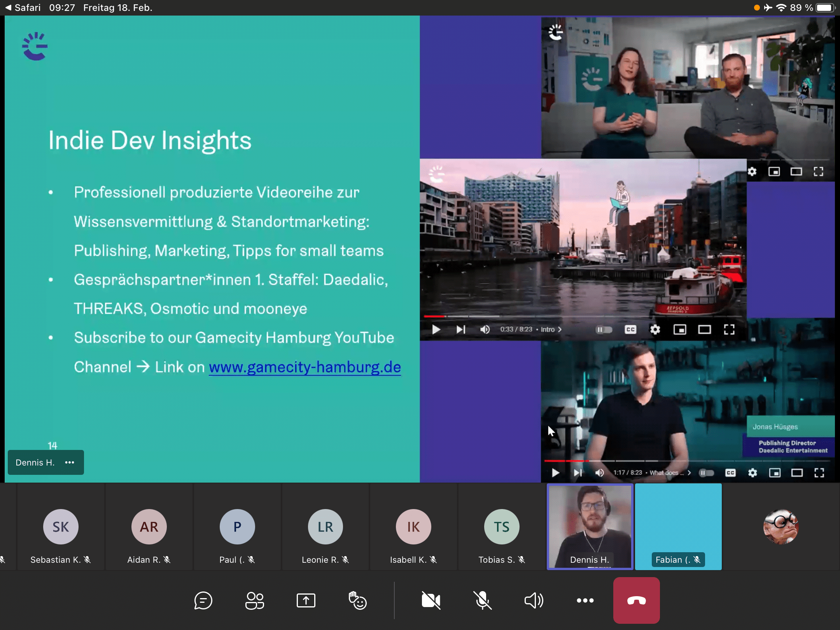Expand the 'What does' chapter chevron
The image size is (840, 630).
point(689,473)
